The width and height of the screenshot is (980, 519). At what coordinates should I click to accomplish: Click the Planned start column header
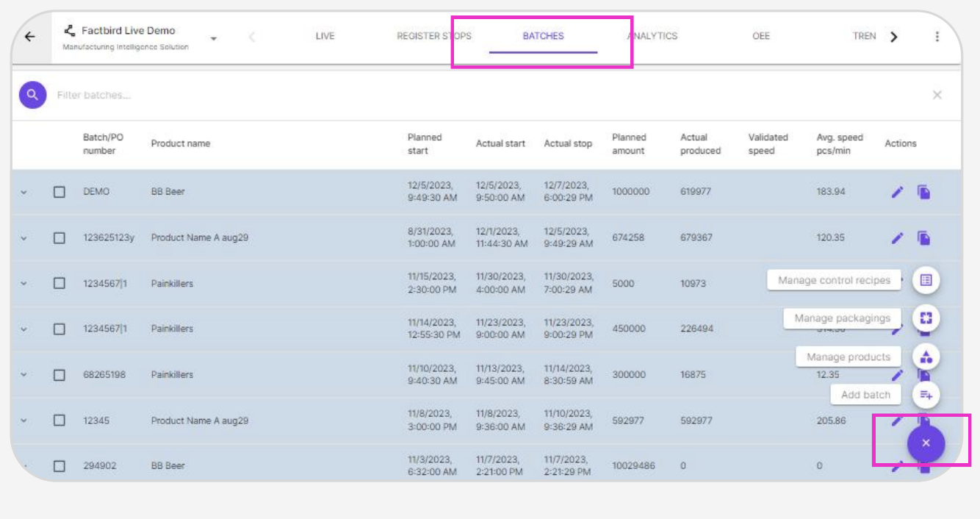[x=425, y=144]
